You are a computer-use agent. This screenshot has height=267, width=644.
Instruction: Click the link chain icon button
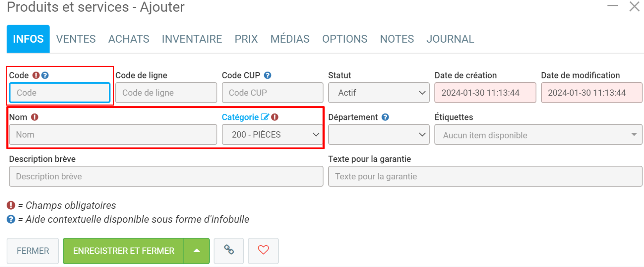[x=229, y=250]
